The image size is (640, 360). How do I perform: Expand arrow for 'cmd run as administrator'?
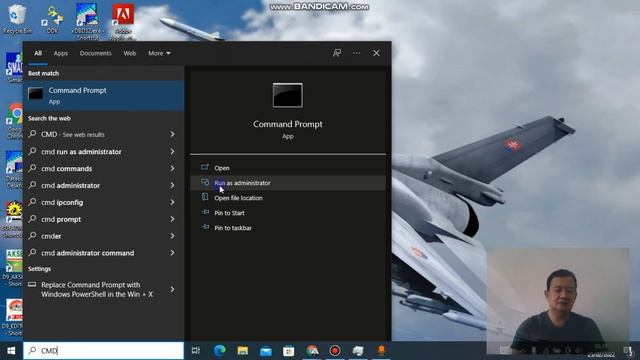coord(172,151)
